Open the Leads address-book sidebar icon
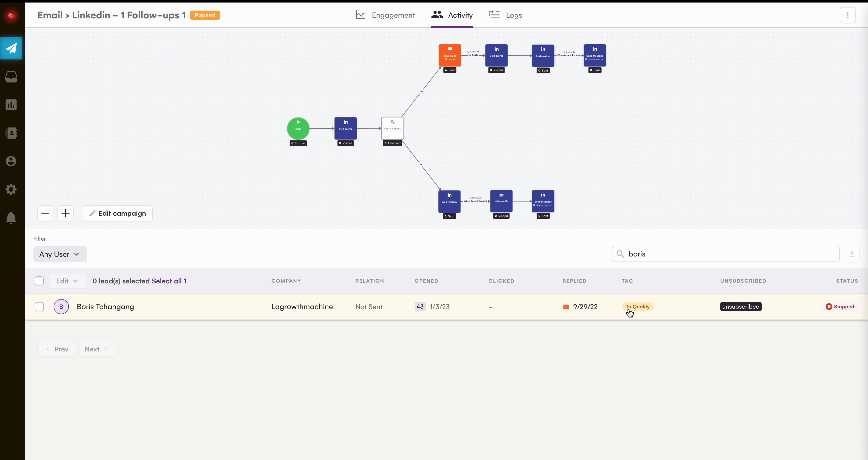 click(11, 133)
